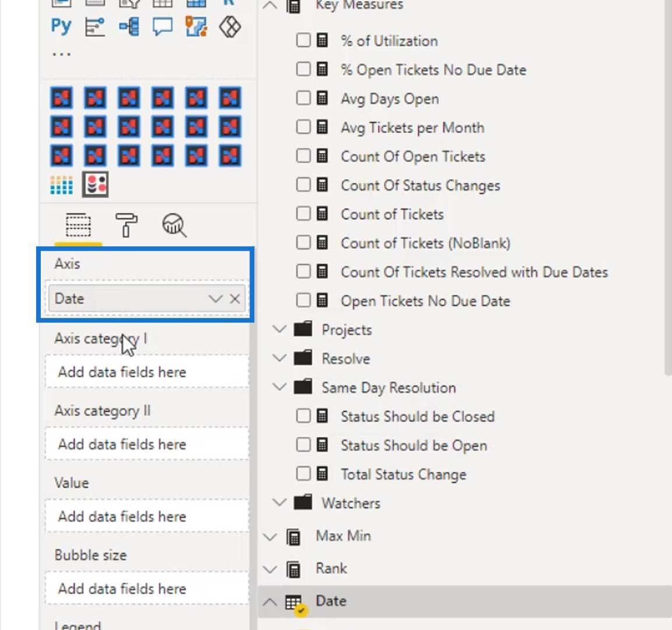672x630 pixels.
Task: Click the Key Measures table icon
Action: [293, 6]
